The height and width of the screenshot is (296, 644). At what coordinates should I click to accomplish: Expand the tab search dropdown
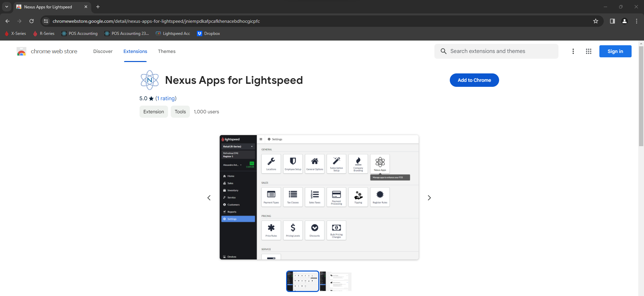point(7,7)
